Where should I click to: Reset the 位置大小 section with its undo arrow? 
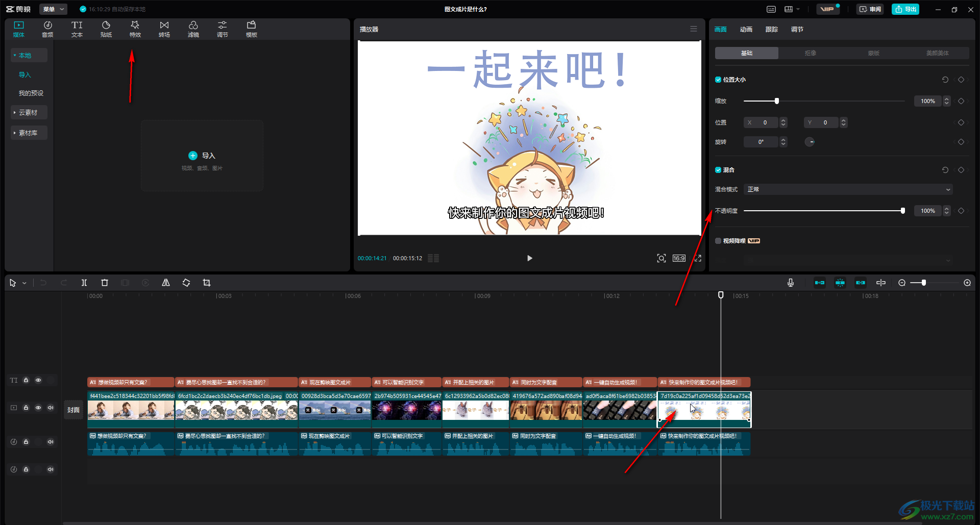945,80
